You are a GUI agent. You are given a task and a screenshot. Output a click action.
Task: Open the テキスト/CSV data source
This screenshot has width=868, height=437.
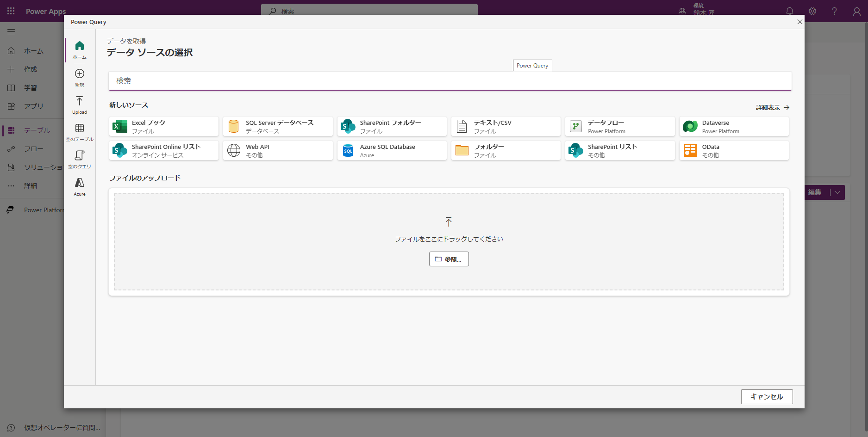[x=506, y=126]
